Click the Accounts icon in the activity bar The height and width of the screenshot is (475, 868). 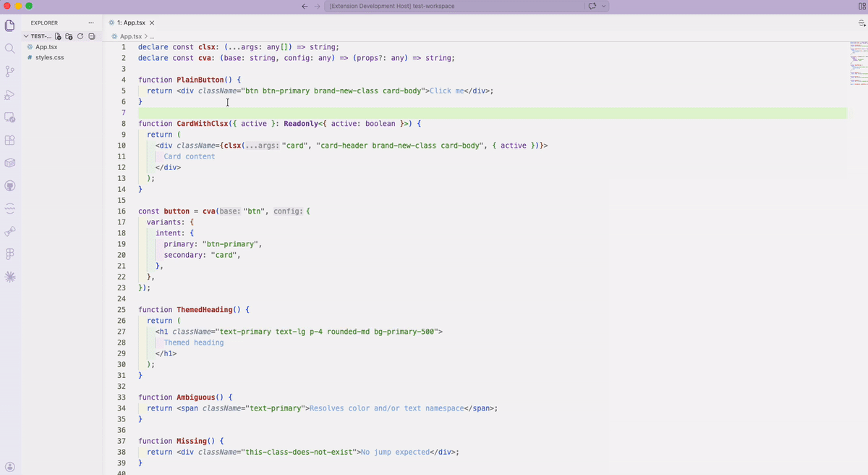[x=10, y=466]
